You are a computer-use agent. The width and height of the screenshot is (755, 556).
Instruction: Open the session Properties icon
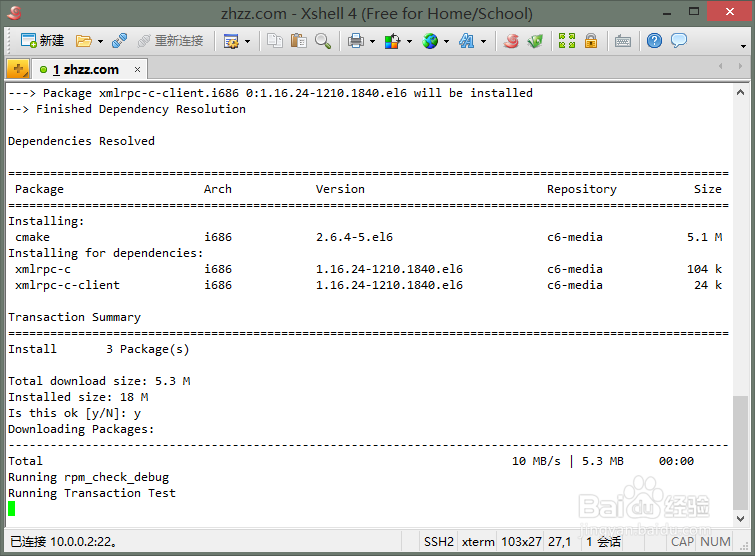231,41
